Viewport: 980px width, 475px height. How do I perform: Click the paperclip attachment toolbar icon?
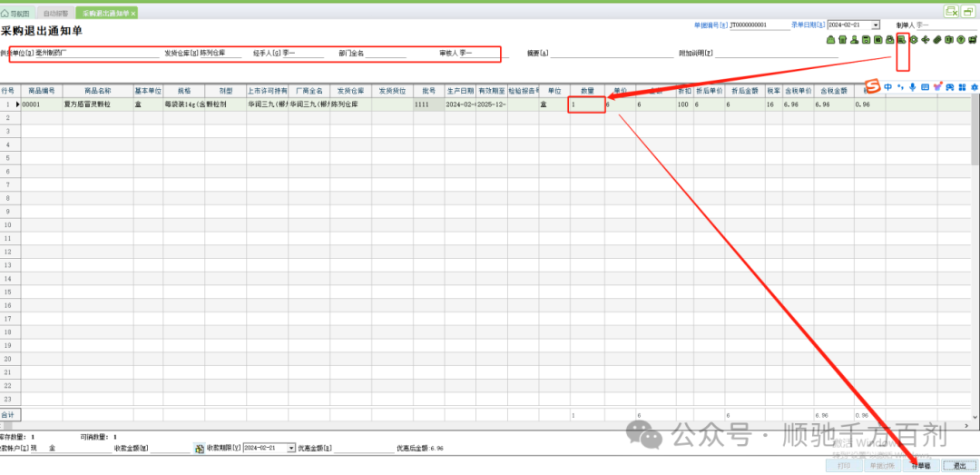pyautogui.click(x=936, y=40)
